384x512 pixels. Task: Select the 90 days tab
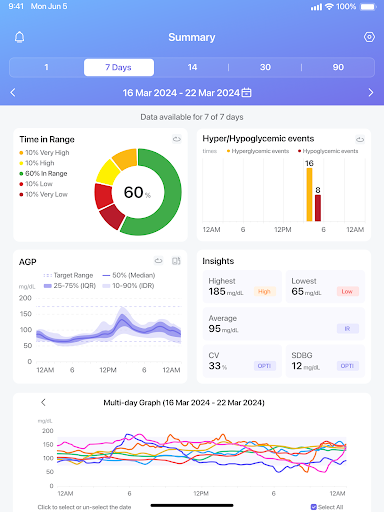338,67
